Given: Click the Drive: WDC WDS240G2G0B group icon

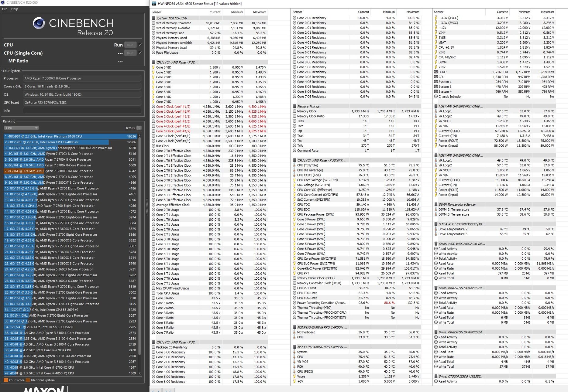Looking at the screenshot, I should point(436,244).
